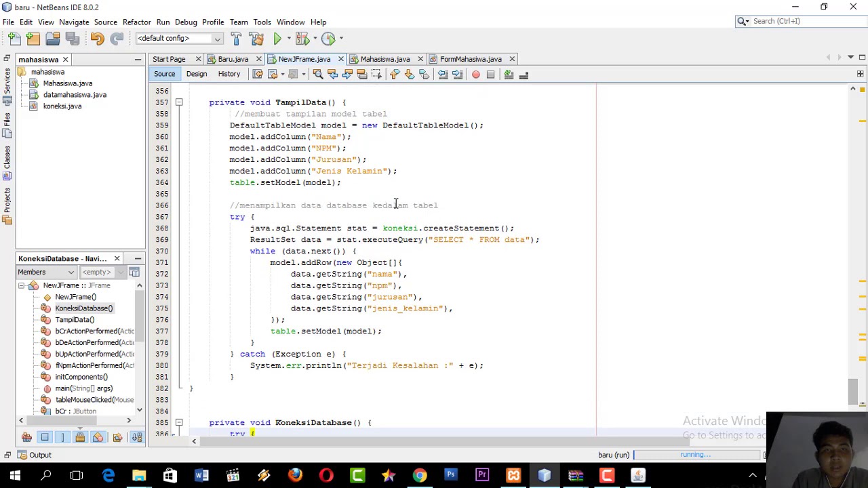Open Google Chrome from the taskbar
Image resolution: width=868 pixels, height=488 pixels.
pyautogui.click(x=420, y=475)
